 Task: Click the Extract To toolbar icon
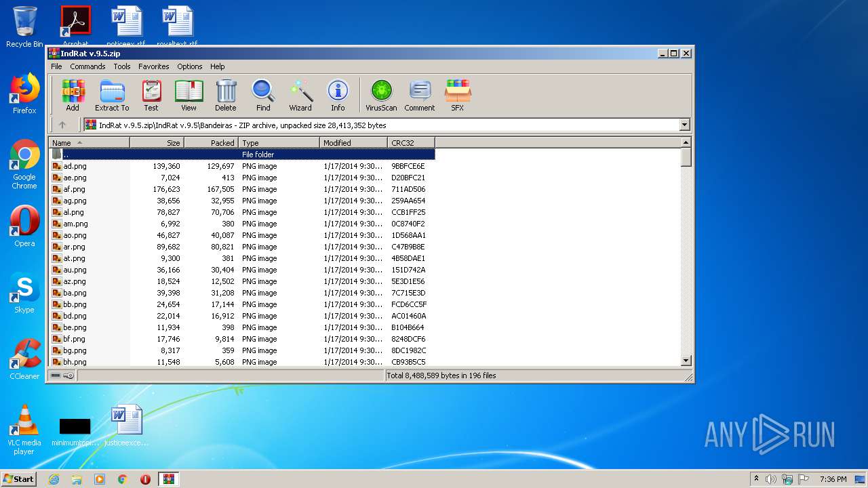tap(112, 96)
